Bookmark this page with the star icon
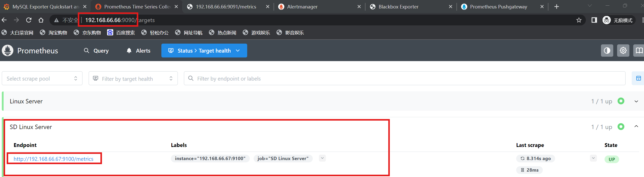 pos(579,20)
